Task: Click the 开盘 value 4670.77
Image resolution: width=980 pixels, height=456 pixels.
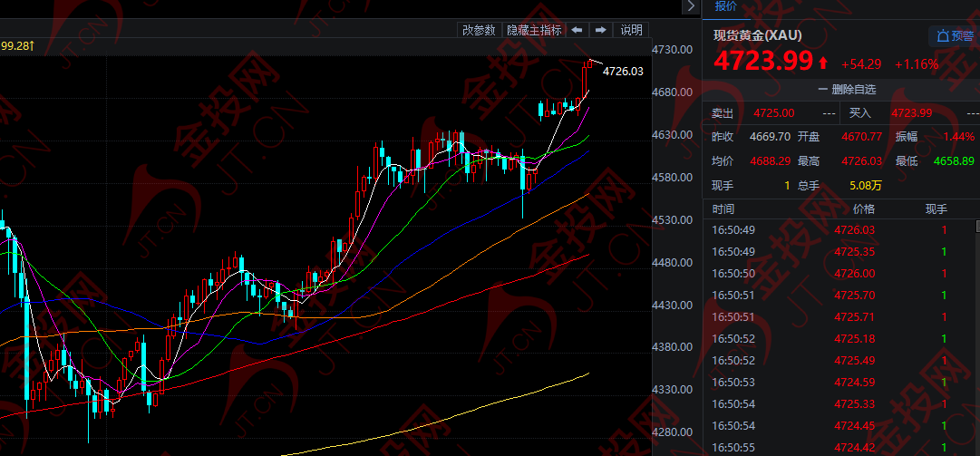Action: tap(861, 137)
